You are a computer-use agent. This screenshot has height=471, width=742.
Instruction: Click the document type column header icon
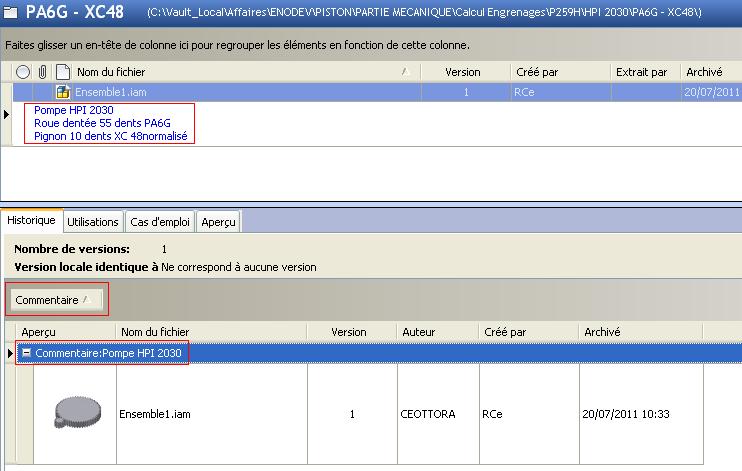[62, 72]
